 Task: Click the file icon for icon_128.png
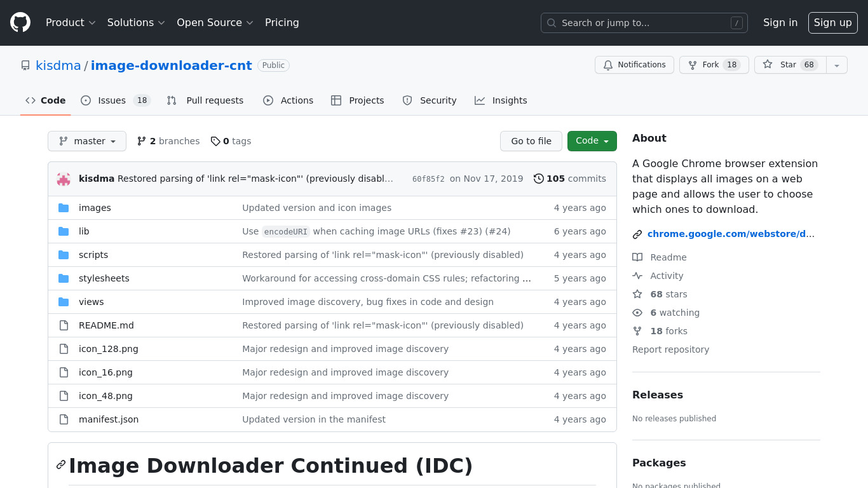click(64, 349)
